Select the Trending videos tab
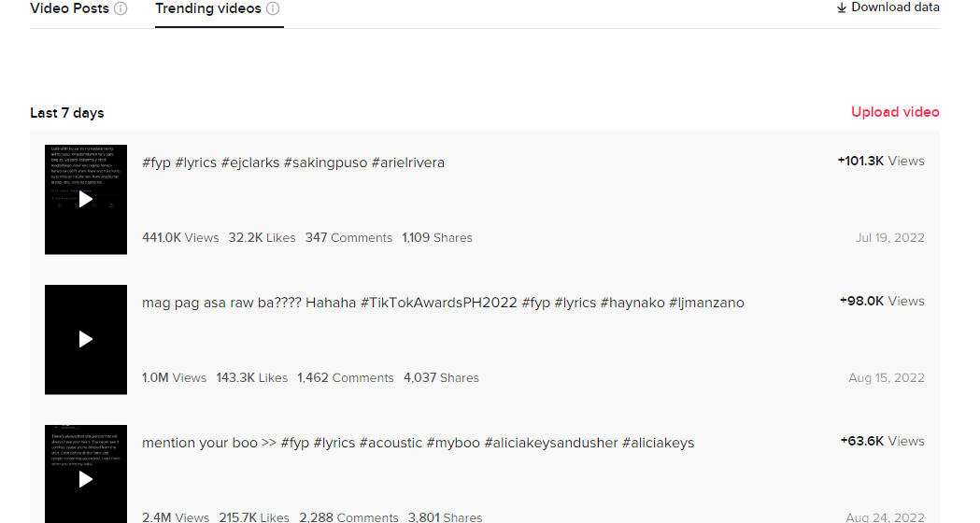 (x=208, y=8)
